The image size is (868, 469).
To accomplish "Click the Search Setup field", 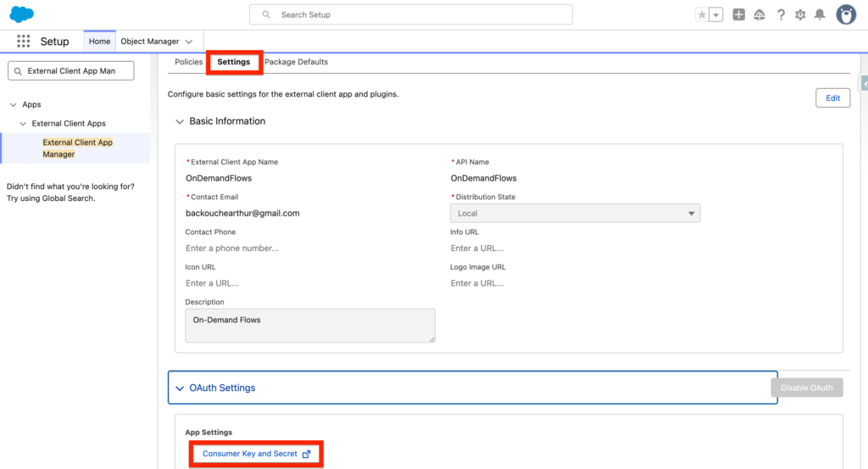I will (411, 14).
